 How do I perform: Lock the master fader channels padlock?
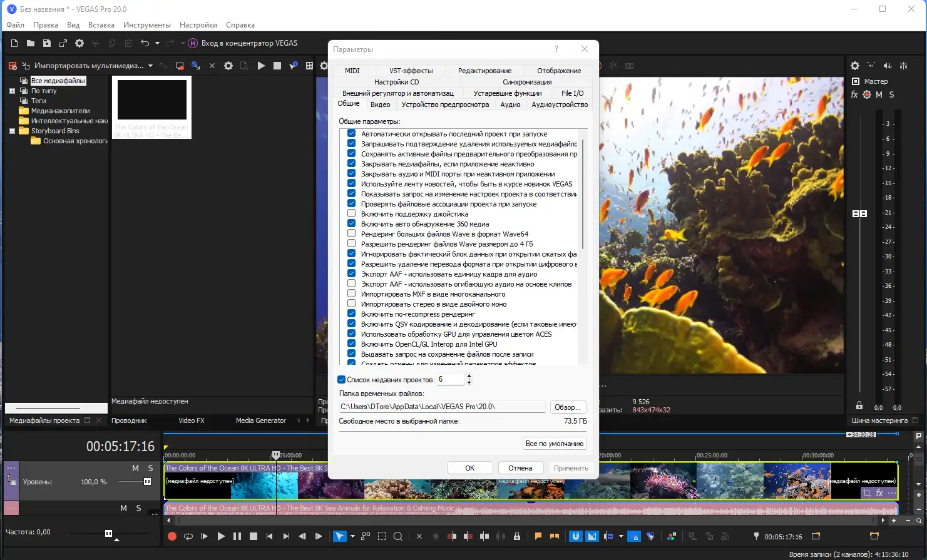click(x=859, y=405)
